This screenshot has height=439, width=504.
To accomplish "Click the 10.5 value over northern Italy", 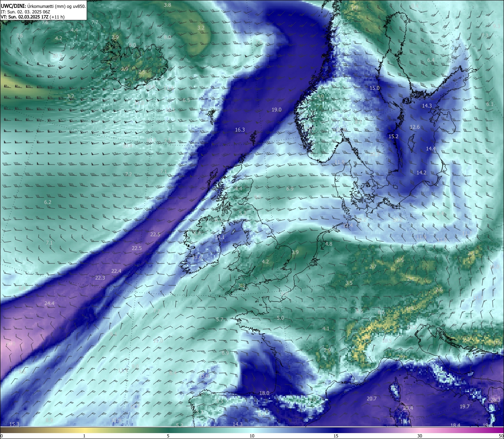I will pos(386,341).
